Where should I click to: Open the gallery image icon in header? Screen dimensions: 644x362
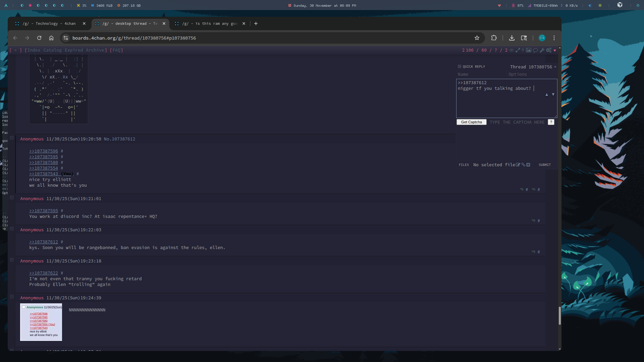(529, 50)
